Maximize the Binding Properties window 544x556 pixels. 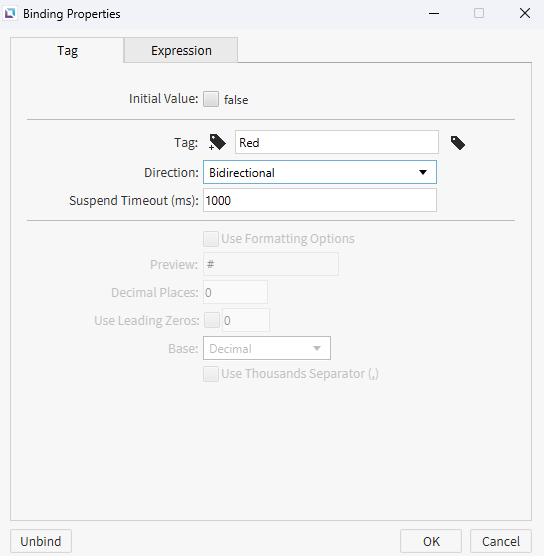tap(479, 13)
